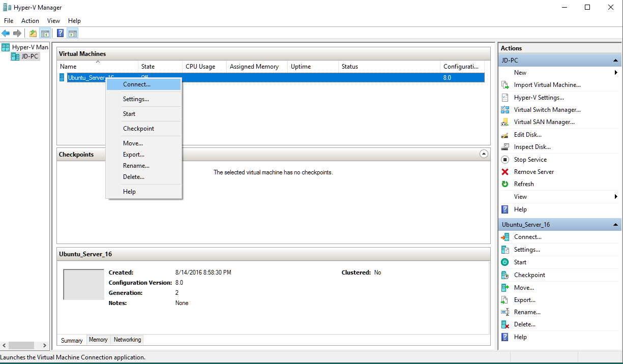Click the Stop Service icon

coord(505,160)
